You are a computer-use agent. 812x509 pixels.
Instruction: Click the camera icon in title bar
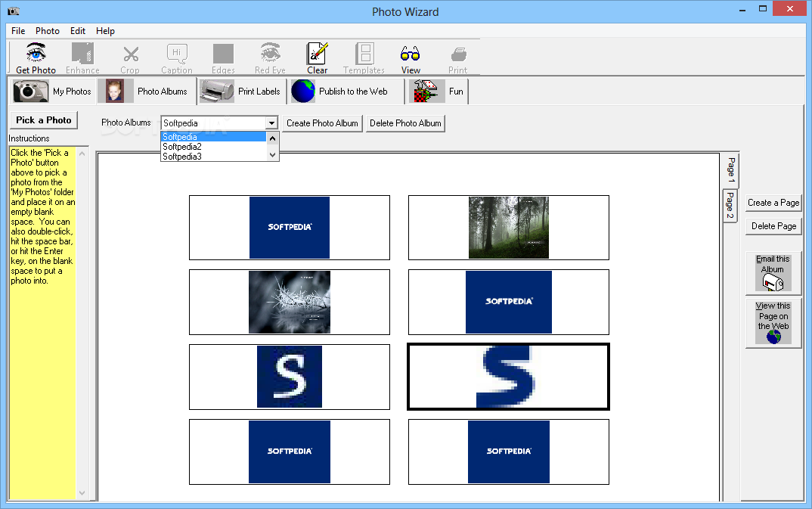[14, 11]
